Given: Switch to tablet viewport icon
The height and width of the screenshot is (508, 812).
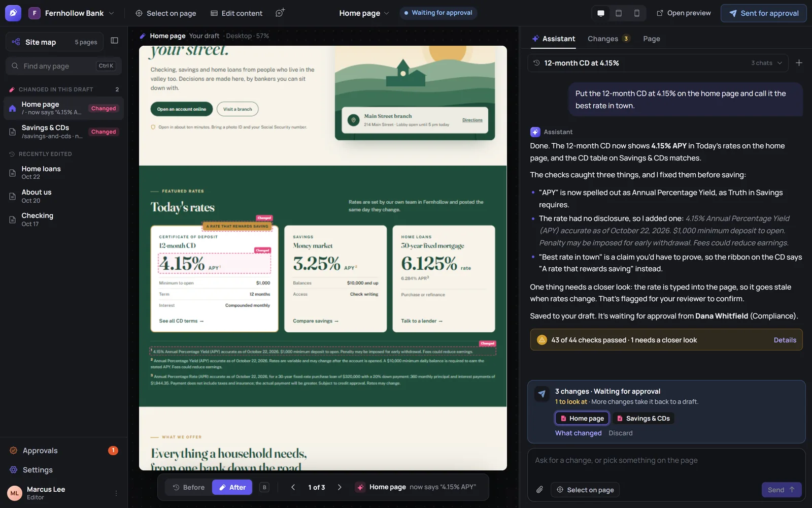Looking at the screenshot, I should [x=619, y=13].
